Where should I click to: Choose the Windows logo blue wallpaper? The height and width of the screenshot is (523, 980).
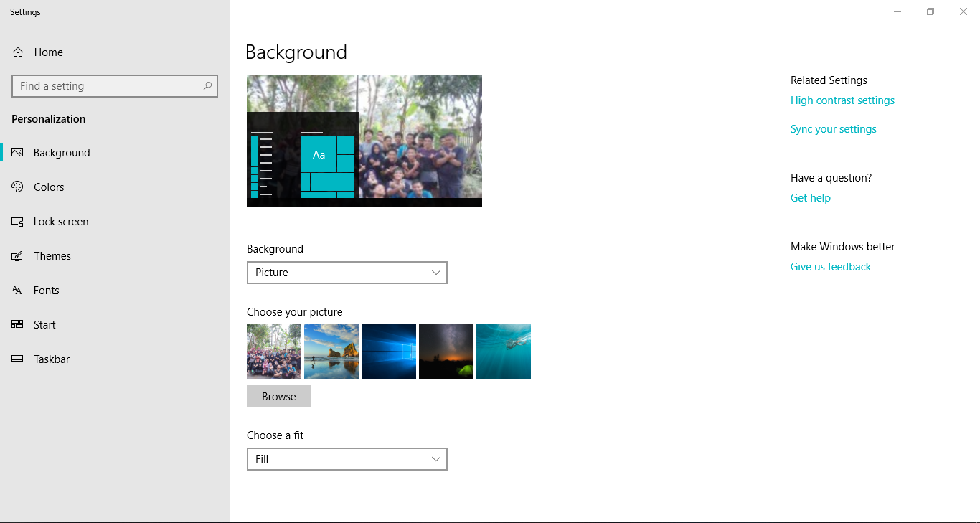click(389, 352)
